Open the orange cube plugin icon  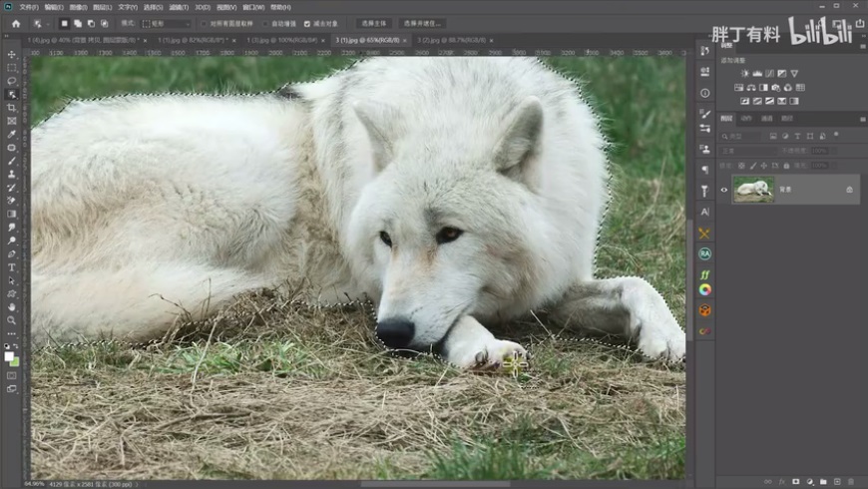click(x=704, y=310)
